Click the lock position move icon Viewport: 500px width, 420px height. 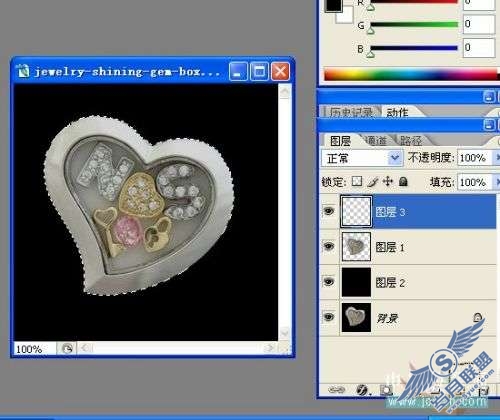tap(388, 181)
